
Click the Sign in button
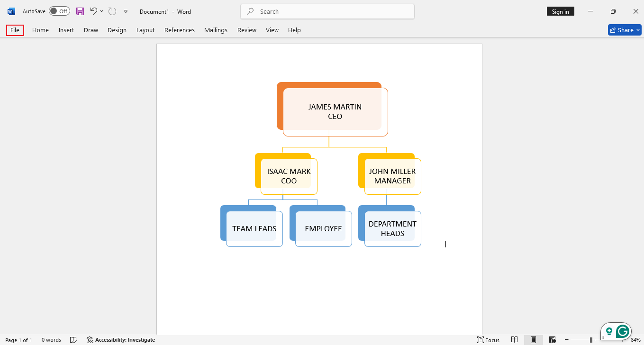click(560, 11)
